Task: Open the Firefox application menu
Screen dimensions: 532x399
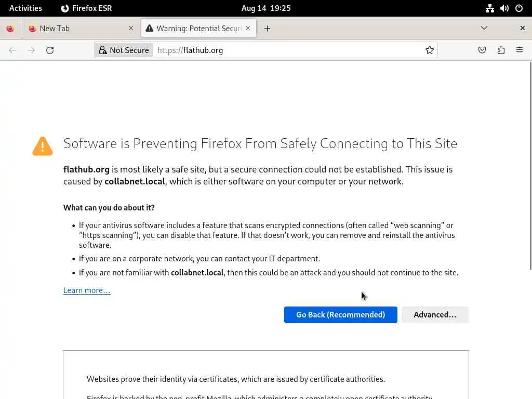Action: tap(519, 50)
